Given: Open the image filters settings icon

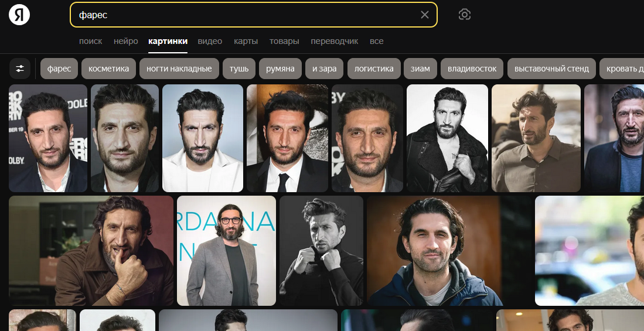Looking at the screenshot, I should (20, 69).
